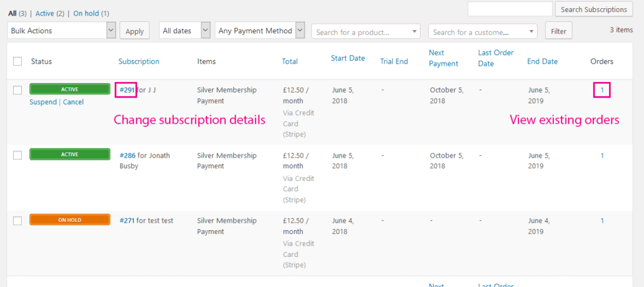Suspend subscription #291
Screen dimensions: 644x287
[x=43, y=102]
